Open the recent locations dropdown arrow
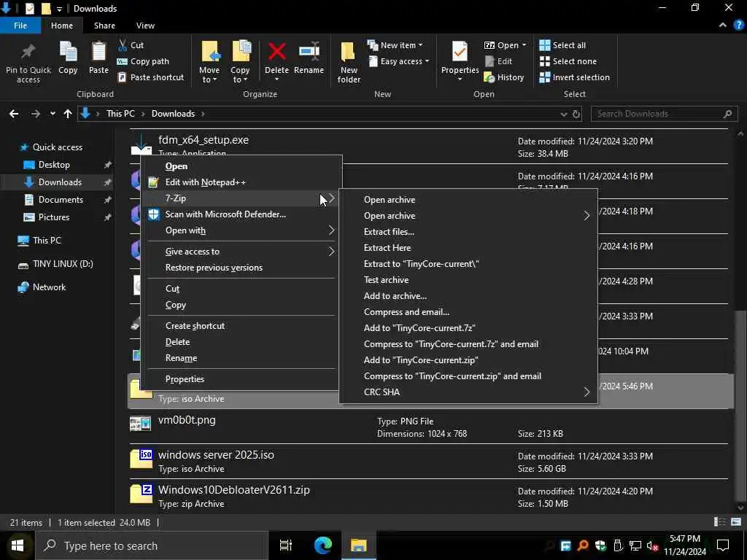Screen dimensions: 747x560 coord(53,114)
